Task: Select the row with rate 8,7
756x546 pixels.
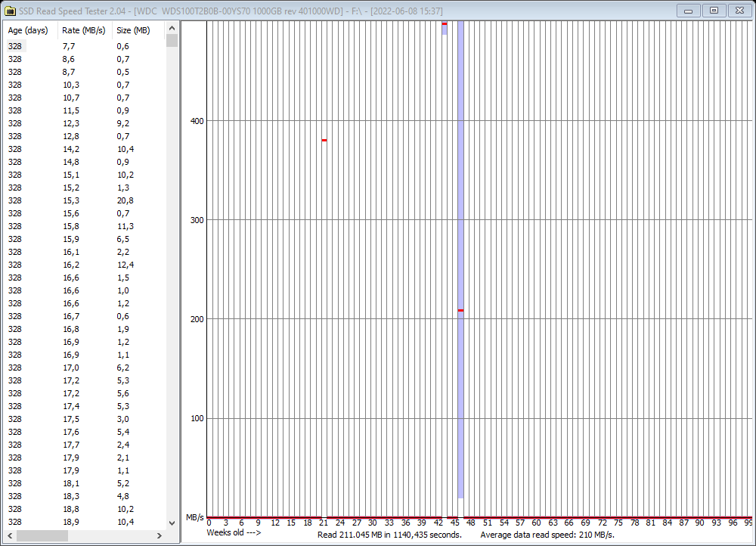Action: point(85,72)
